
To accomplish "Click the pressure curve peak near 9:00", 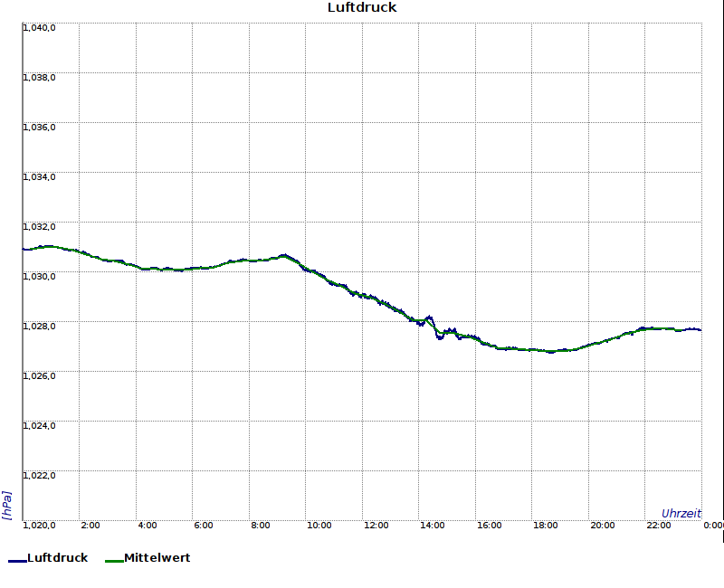I will coord(284,255).
